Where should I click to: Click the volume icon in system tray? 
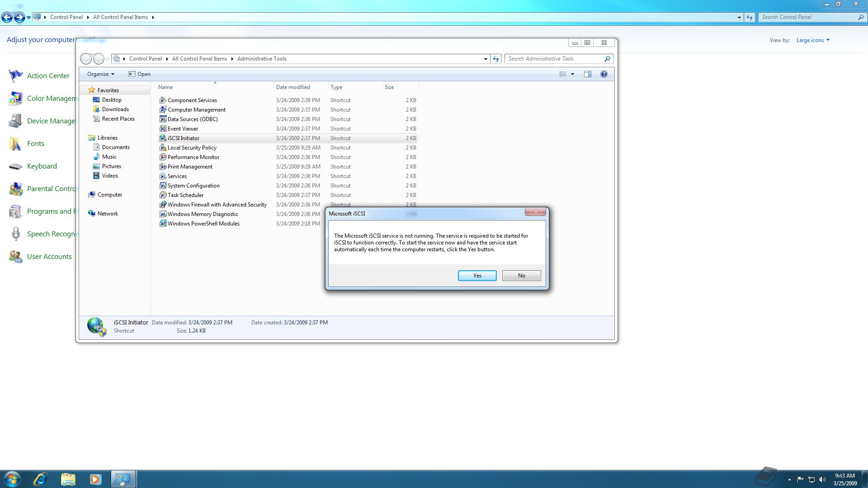(x=822, y=479)
